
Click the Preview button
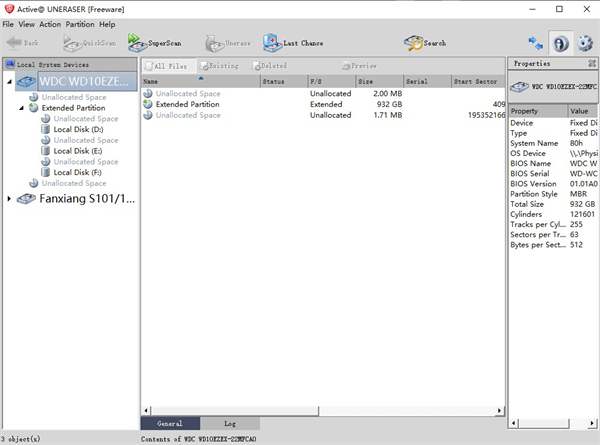[x=358, y=65]
